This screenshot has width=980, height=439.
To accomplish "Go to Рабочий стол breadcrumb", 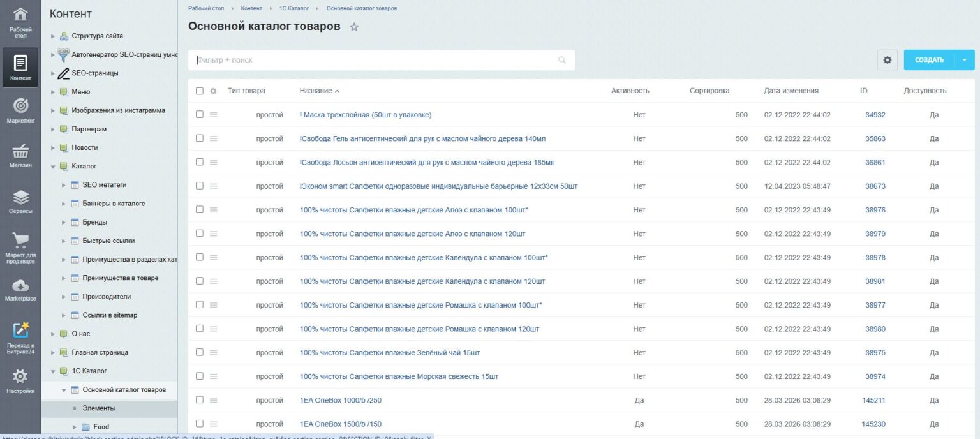I will pos(206,8).
